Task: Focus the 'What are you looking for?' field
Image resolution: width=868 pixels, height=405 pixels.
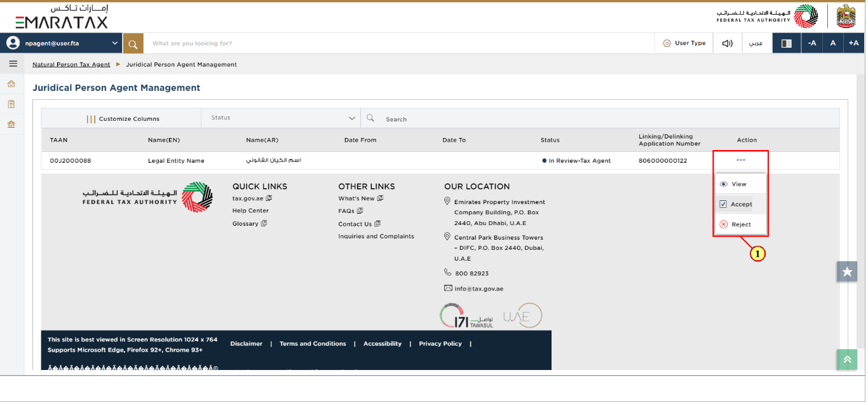Action: pos(399,43)
